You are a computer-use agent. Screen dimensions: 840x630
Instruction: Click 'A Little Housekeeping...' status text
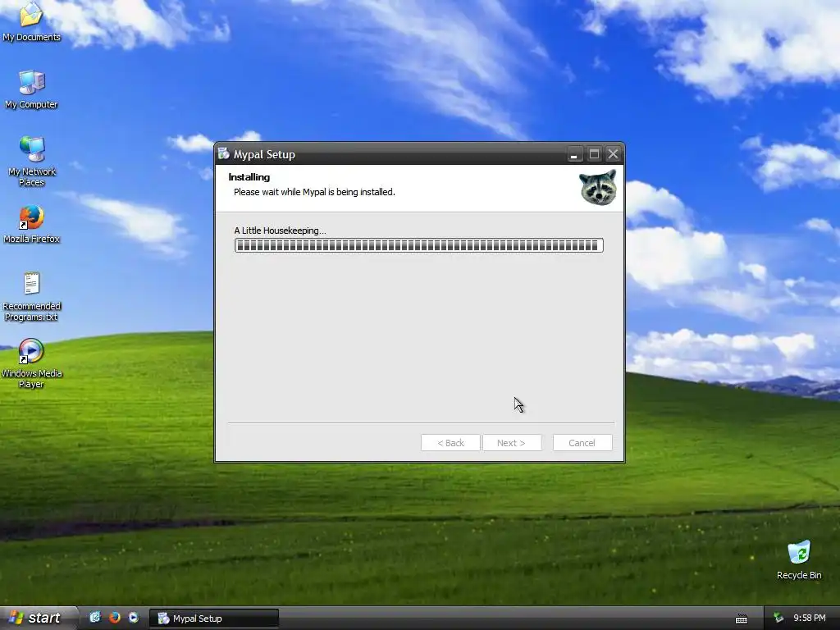[280, 231]
